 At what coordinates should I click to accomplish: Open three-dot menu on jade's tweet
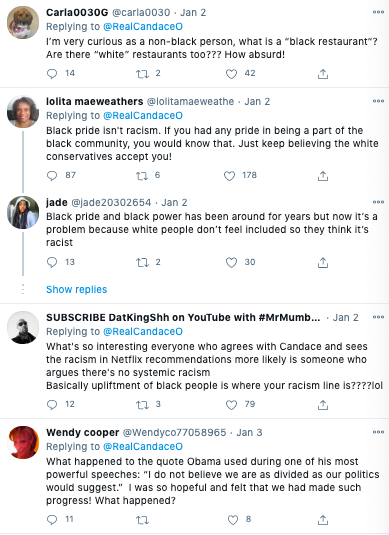378,202
